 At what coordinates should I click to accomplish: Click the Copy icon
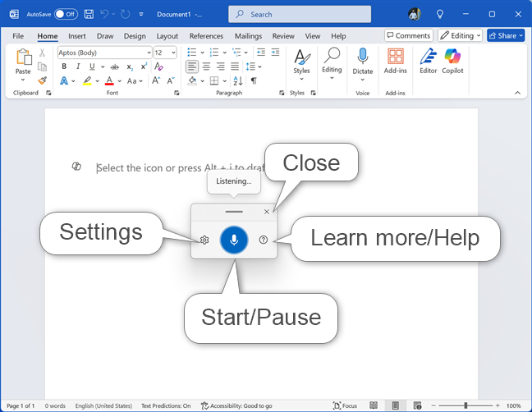click(x=42, y=66)
